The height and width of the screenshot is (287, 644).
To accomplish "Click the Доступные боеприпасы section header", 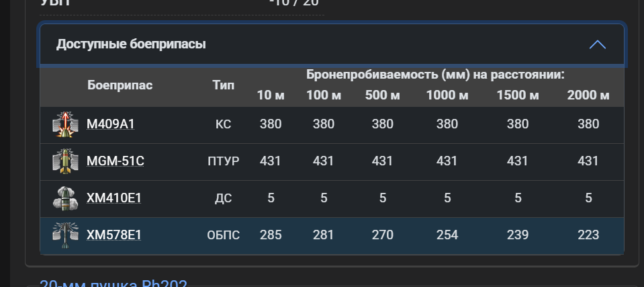I will (x=332, y=44).
